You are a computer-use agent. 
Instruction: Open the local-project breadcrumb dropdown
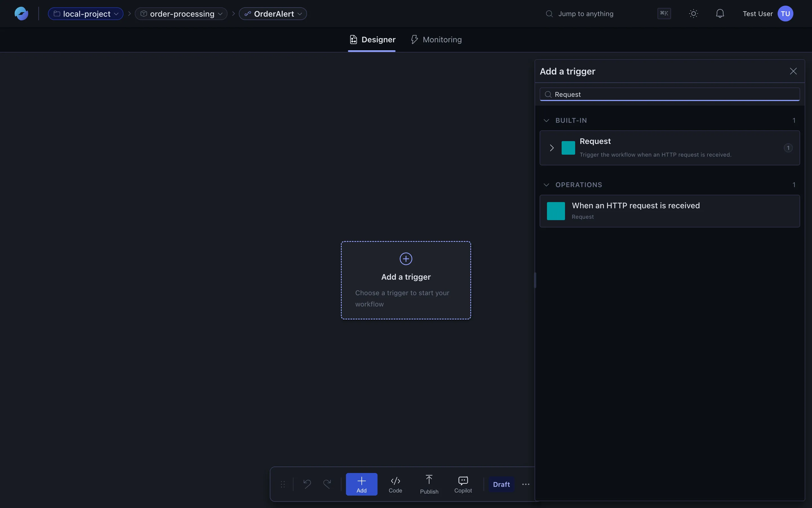coord(85,14)
